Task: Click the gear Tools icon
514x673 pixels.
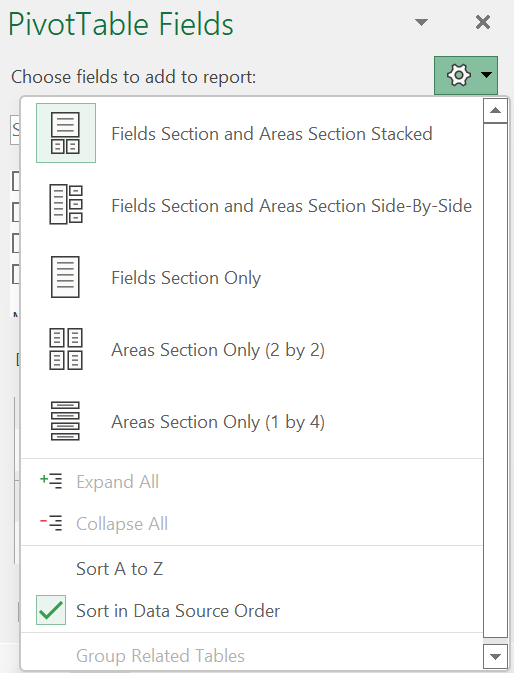Action: (459, 76)
